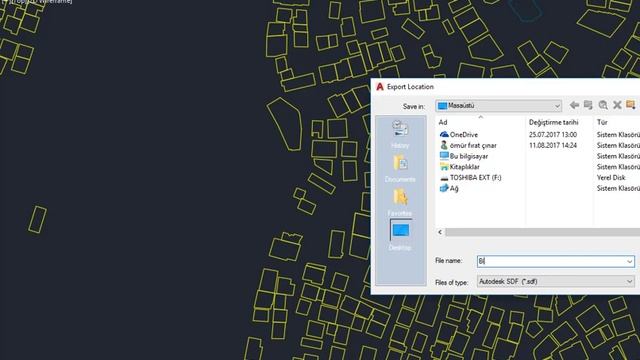Click the AutoCAD logo in dialog title

[380, 87]
